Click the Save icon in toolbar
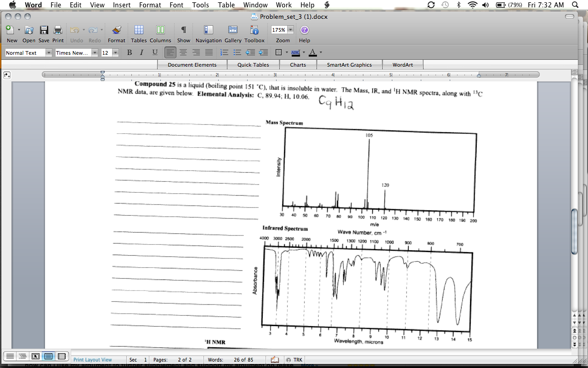Viewport: 588px width, 368px height. click(44, 30)
